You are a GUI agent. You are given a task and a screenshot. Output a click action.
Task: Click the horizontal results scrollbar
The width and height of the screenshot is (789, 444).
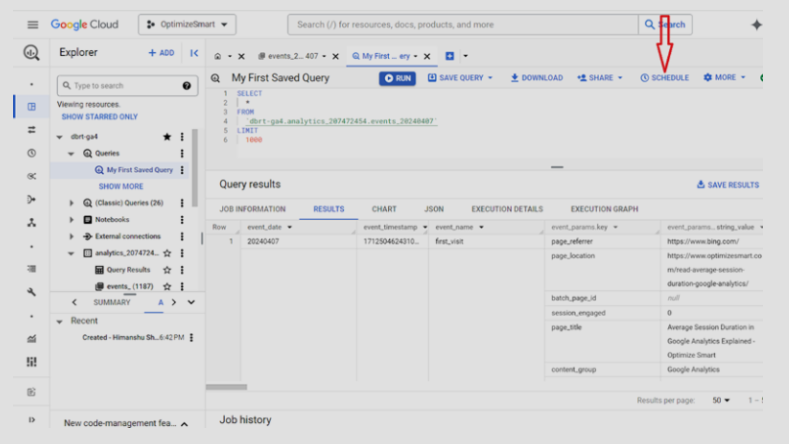[226, 387]
